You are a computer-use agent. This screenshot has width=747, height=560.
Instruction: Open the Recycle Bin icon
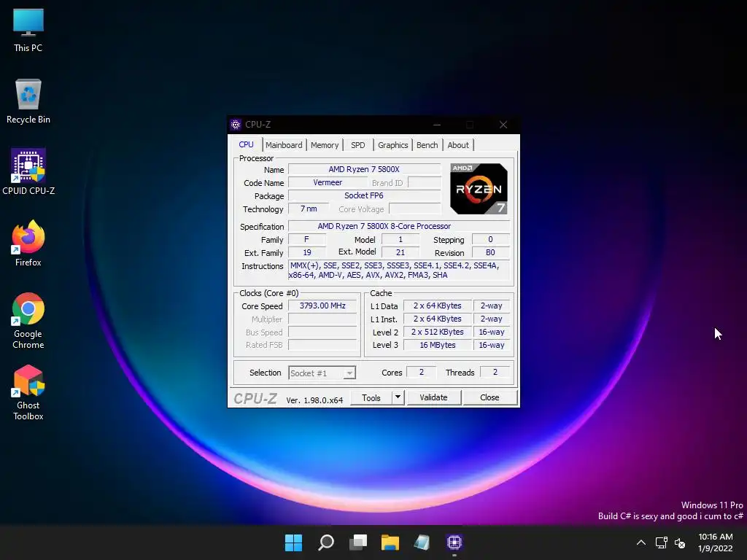[28, 101]
